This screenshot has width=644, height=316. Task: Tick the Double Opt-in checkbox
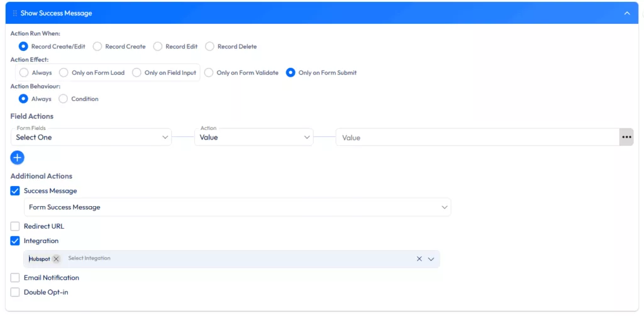[x=15, y=292]
